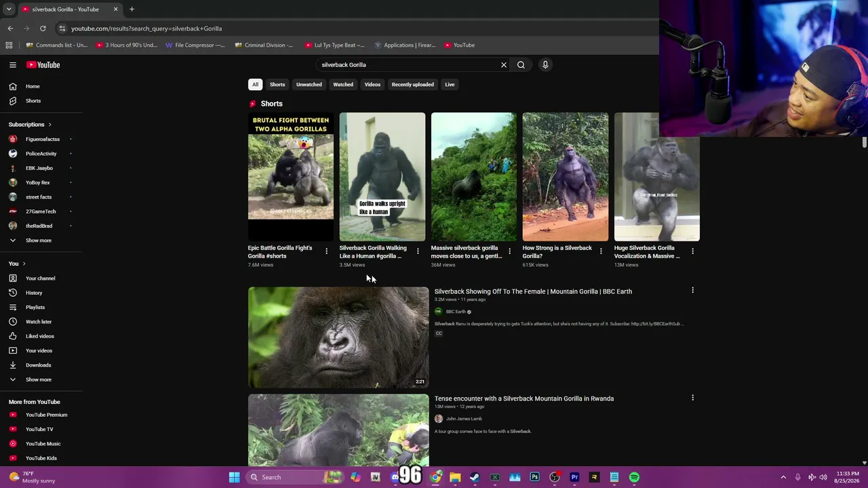This screenshot has width=868, height=488.
Task: Open the File Compressor bookmark
Action: 195,45
